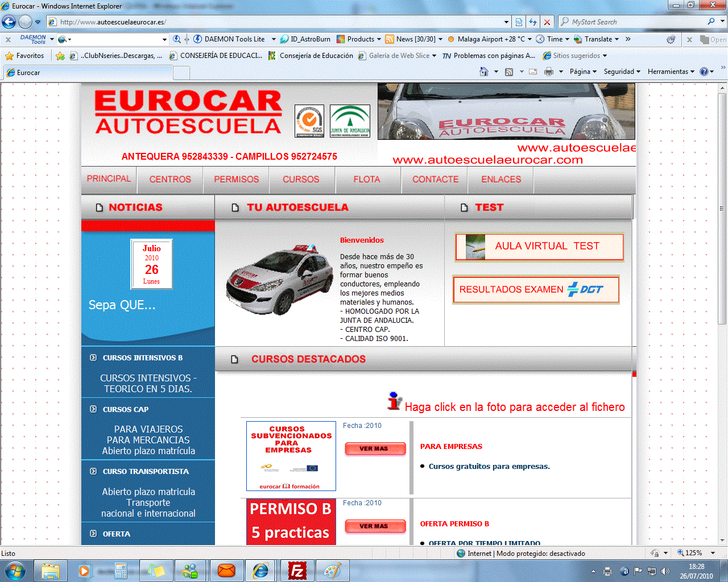Open compatibility view icon in address bar

pos(519,22)
